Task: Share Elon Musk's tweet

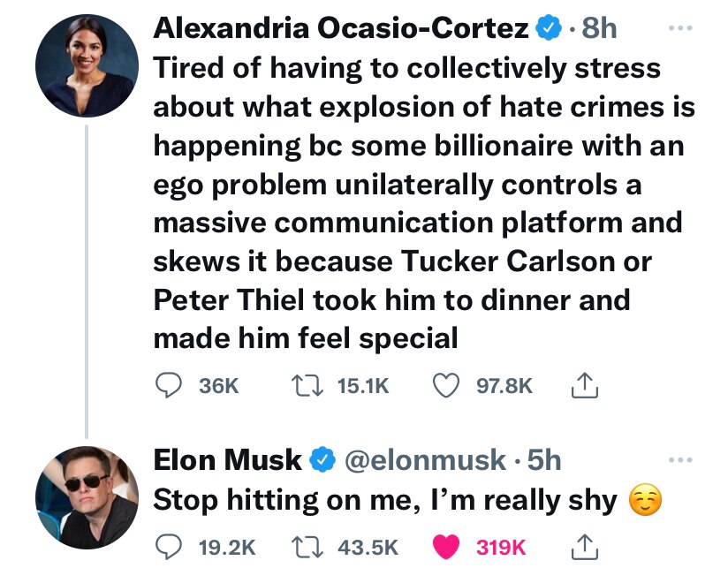Action: [x=585, y=546]
